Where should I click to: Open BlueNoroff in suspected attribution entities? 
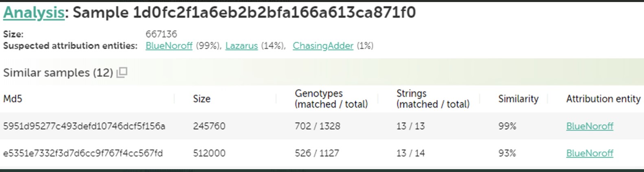[169, 46]
